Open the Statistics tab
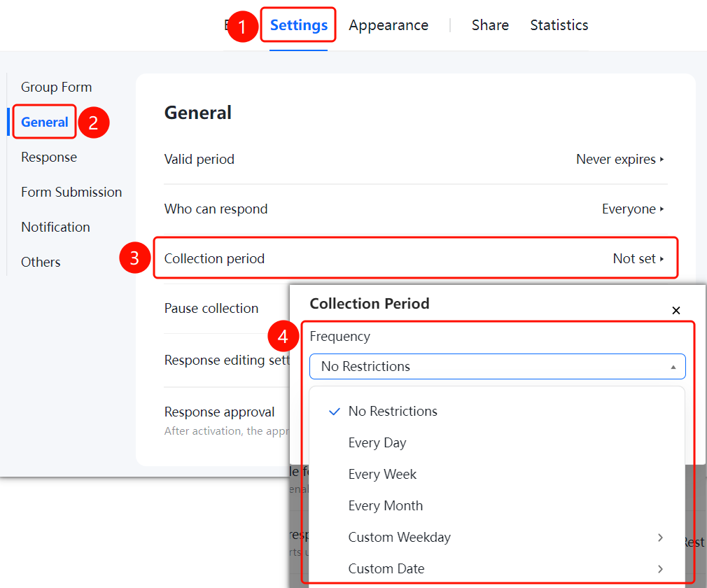This screenshot has width=707, height=588. [x=559, y=25]
